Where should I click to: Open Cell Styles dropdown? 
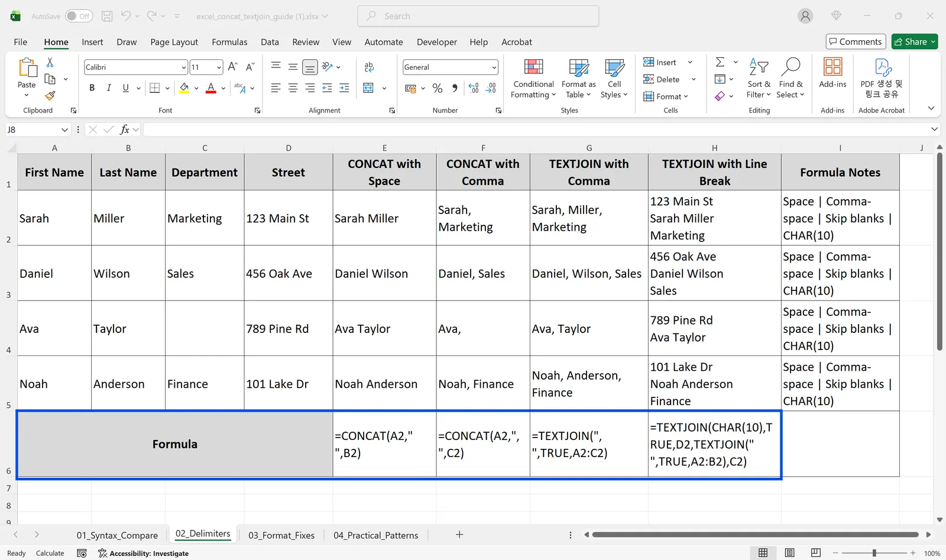614,78
